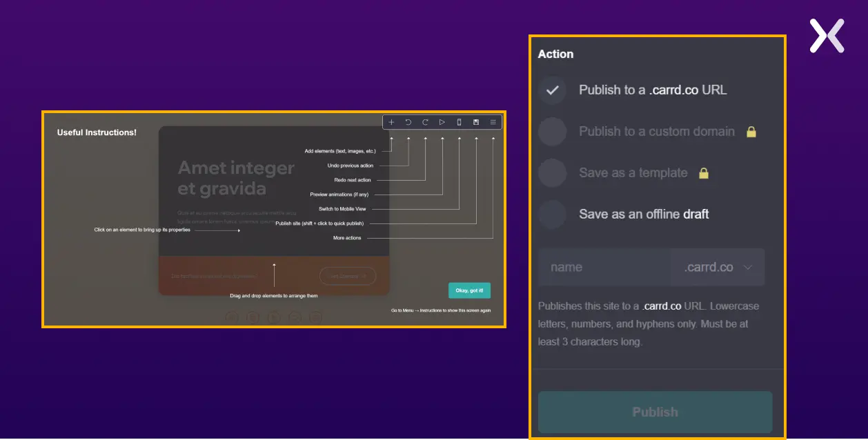Open the More actions hamburger menu
Image resolution: width=868 pixels, height=440 pixels.
pyautogui.click(x=493, y=122)
